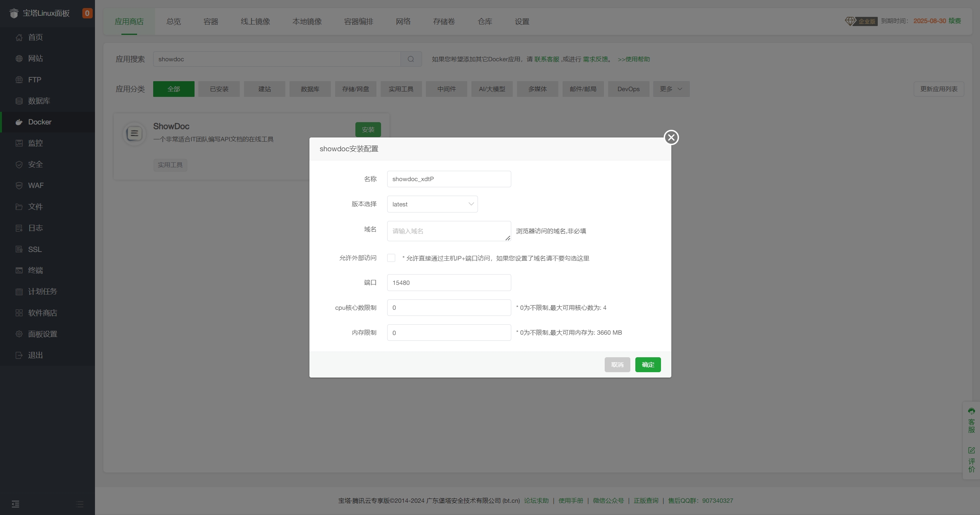Image resolution: width=980 pixels, height=515 pixels.
Task: Close the showdoc install dialog
Action: pyautogui.click(x=671, y=137)
